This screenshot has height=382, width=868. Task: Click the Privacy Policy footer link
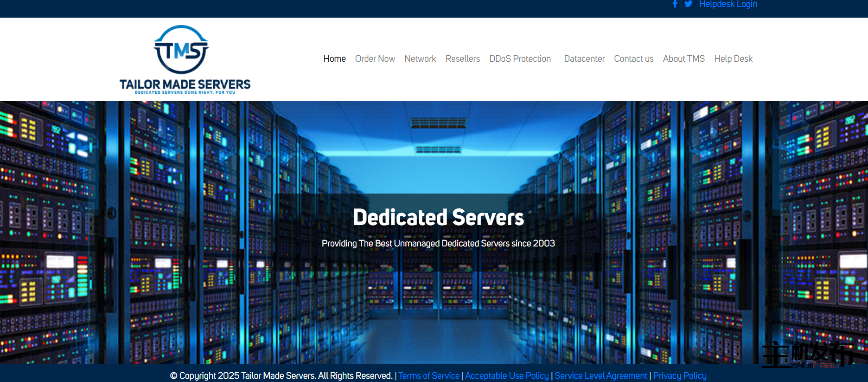tap(680, 376)
